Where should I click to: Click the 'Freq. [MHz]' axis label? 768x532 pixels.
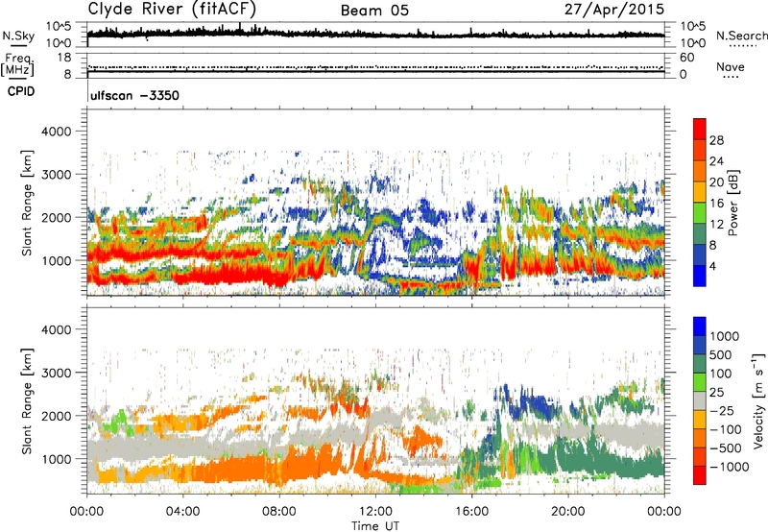(x=17, y=65)
